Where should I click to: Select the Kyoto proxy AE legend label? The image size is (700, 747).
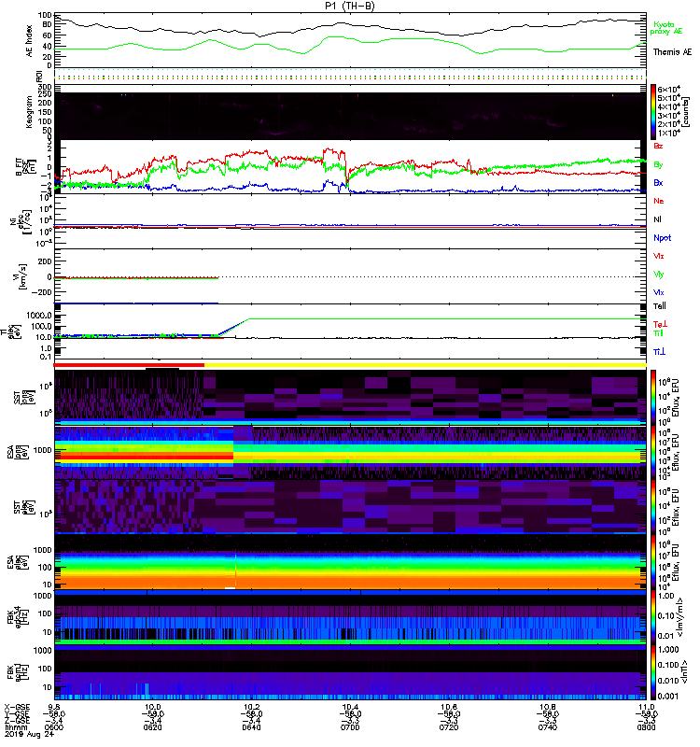[x=665, y=28]
